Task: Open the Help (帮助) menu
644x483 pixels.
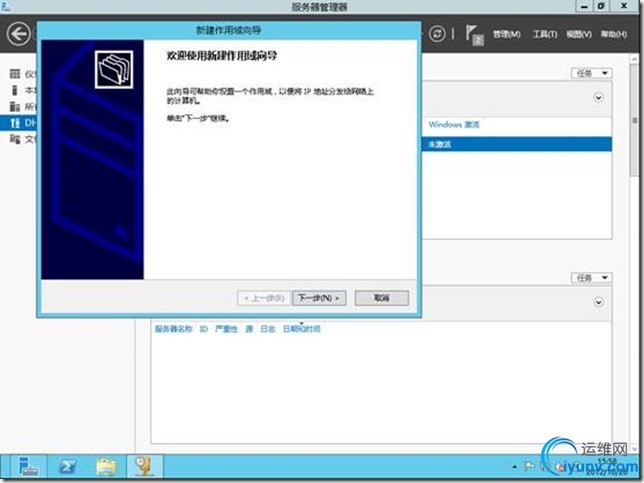Action: click(614, 34)
